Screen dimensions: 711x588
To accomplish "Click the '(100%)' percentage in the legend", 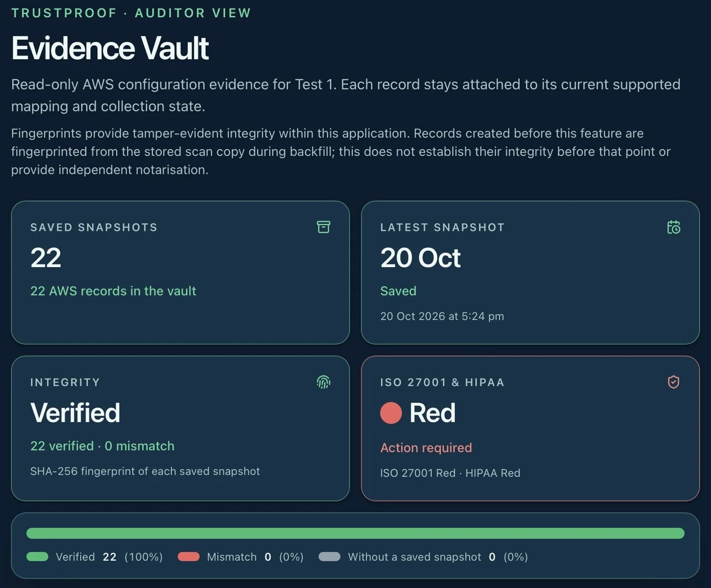I will [x=144, y=557].
